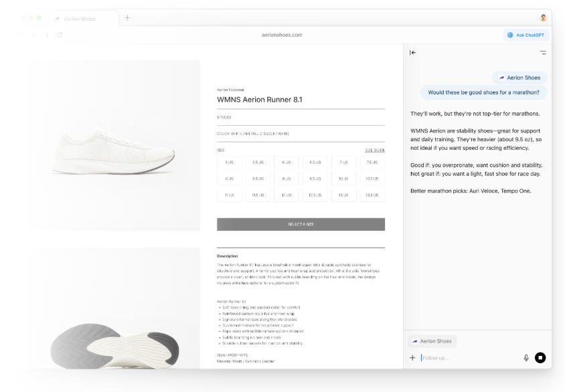Choose size 10.5 US
The width and height of the screenshot is (565, 392).
coord(372,179)
